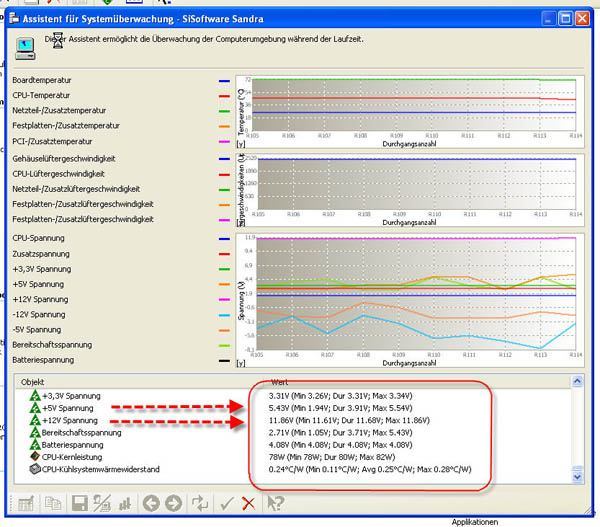The height and width of the screenshot is (527, 600).
Task: Click the chip icon beside CPU-Kernleistung
Action: coord(35,457)
